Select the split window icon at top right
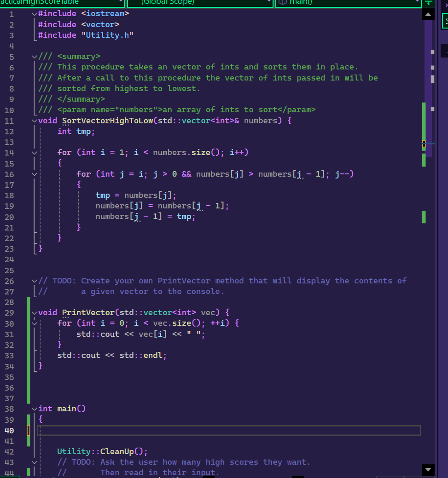This screenshot has height=478, width=448. point(429,4)
